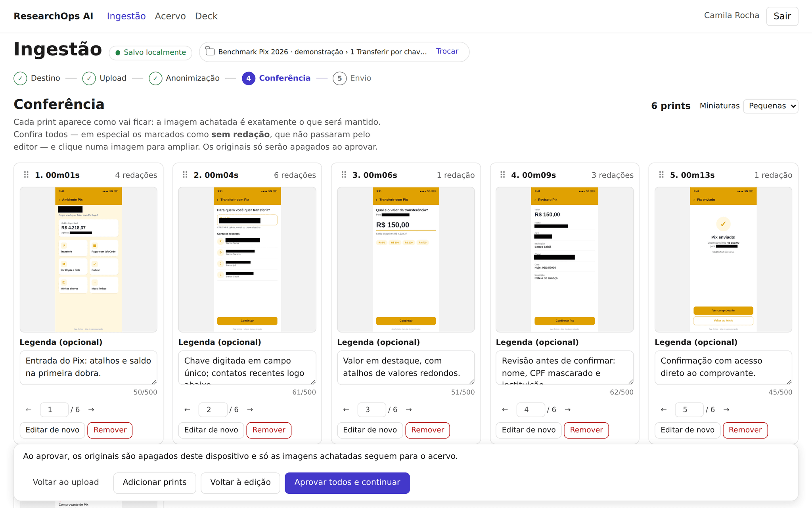This screenshot has width=812, height=508.
Task: Click Editar de novo for print 2
Action: pos(211,430)
